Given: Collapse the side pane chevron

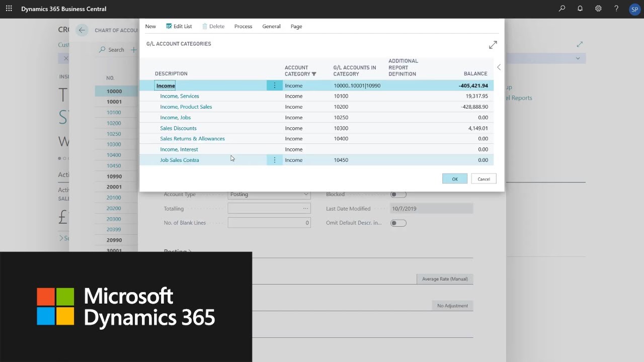Looking at the screenshot, I should pos(499,67).
